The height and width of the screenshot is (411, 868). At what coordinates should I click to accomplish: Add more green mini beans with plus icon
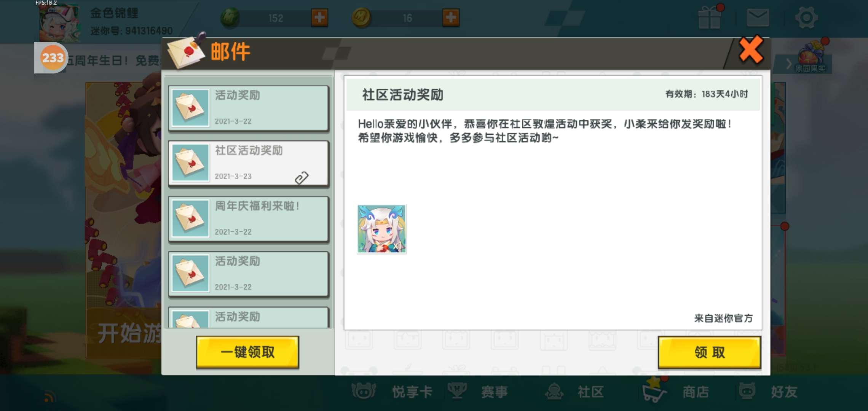click(319, 18)
